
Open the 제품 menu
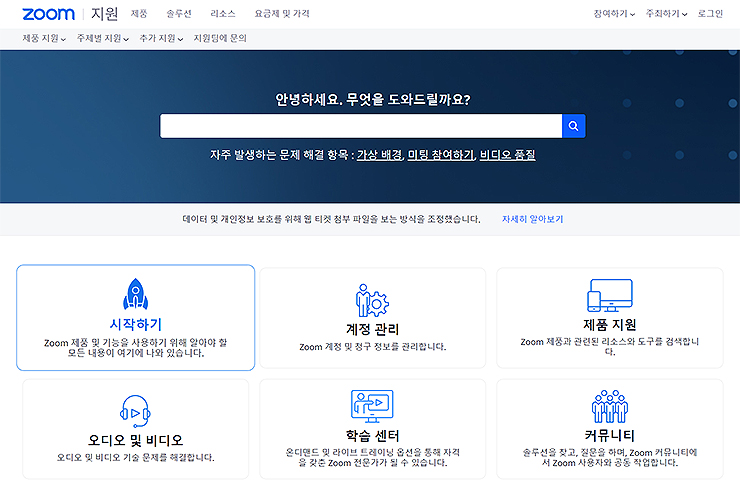(x=139, y=14)
